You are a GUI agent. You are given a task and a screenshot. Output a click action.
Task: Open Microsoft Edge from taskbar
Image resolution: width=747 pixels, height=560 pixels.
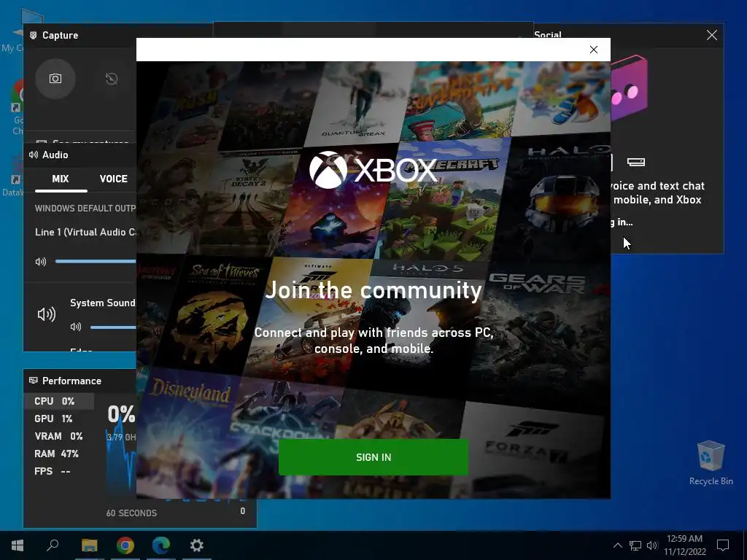click(161, 545)
